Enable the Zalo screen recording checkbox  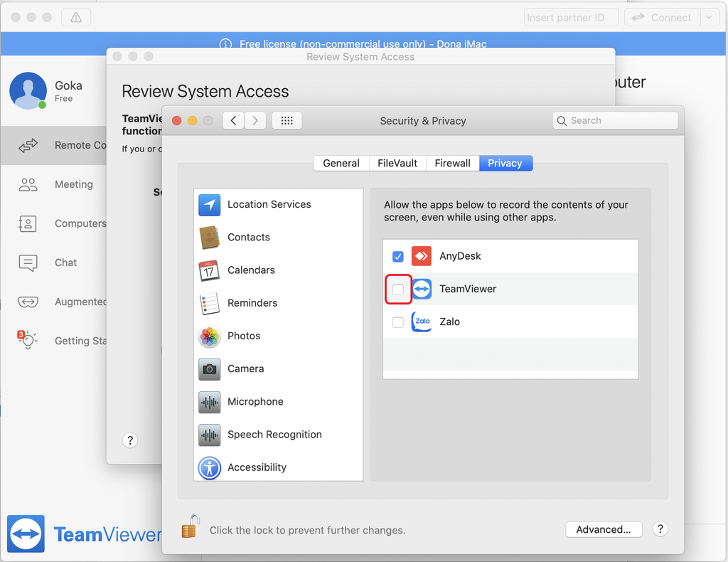pyautogui.click(x=398, y=322)
